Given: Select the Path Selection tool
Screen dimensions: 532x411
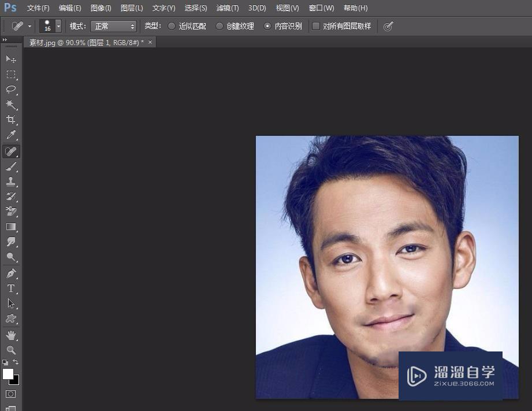Looking at the screenshot, I should click(11, 303).
